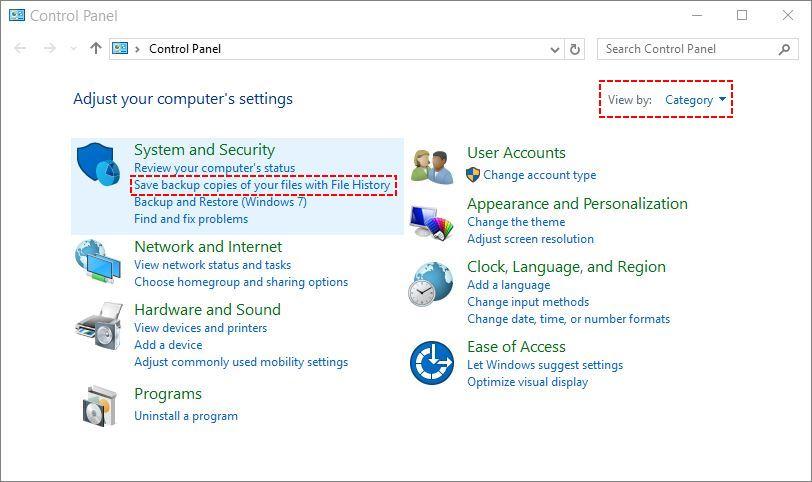Open the Ease of Access icon
This screenshot has width=812, height=482.
[432, 362]
